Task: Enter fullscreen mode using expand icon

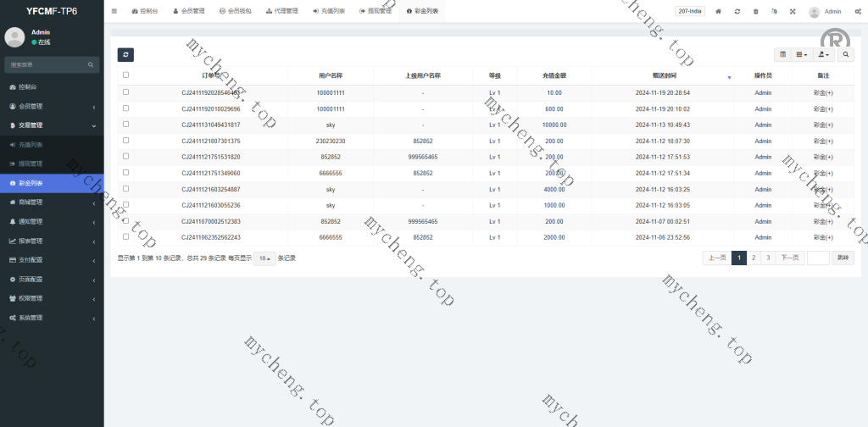Action: point(793,12)
